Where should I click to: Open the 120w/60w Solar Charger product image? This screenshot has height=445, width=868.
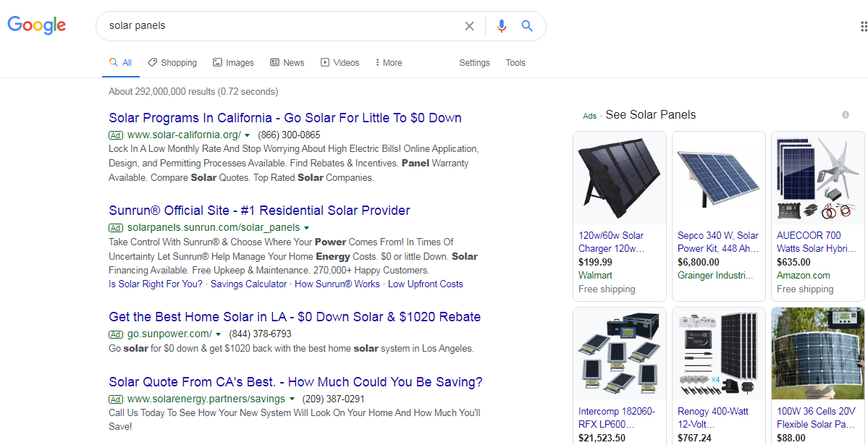click(x=620, y=178)
